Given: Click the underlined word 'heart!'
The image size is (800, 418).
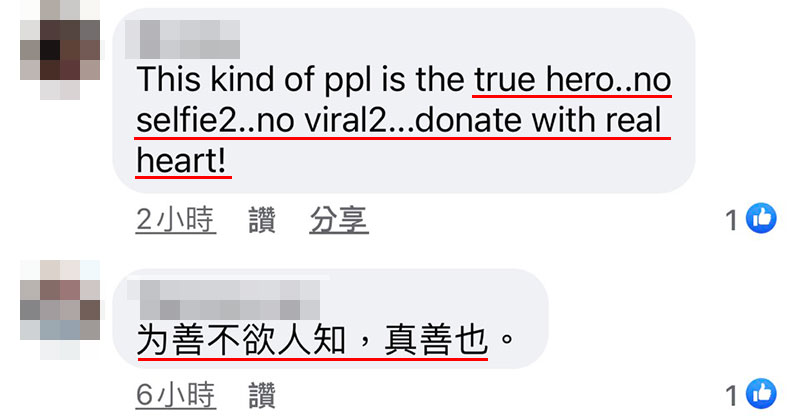Looking at the screenshot, I should [181, 161].
